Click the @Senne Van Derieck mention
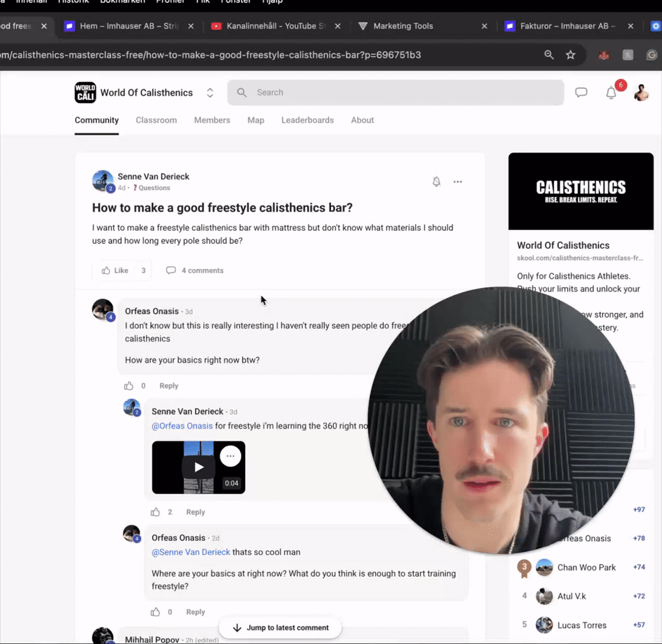Viewport: 662px width, 644px height. coord(191,552)
